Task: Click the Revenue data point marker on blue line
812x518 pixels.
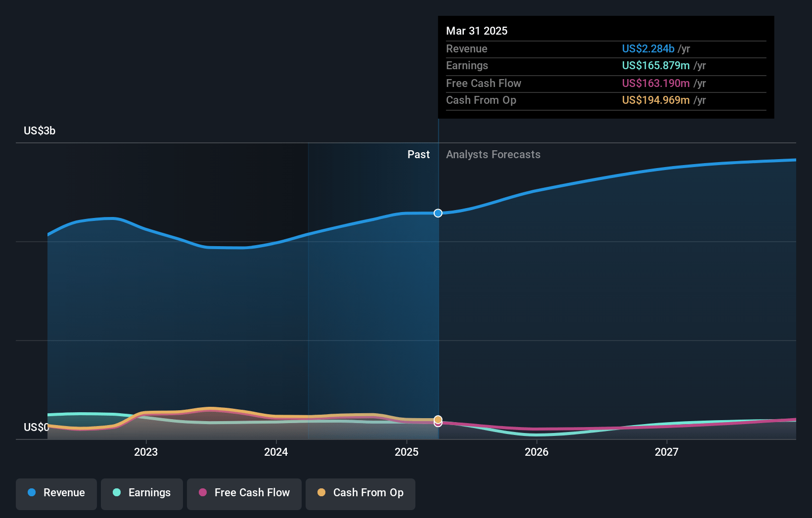Action: pyautogui.click(x=438, y=213)
